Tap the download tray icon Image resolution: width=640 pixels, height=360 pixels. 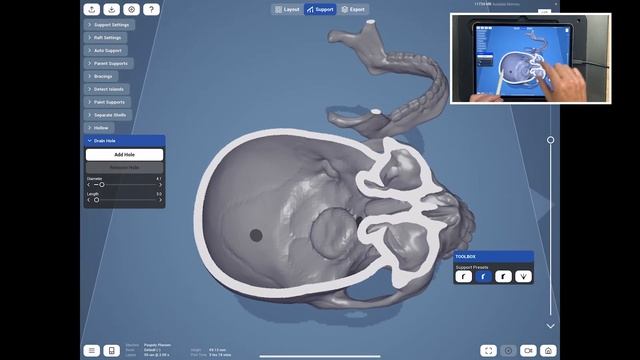tap(111, 9)
